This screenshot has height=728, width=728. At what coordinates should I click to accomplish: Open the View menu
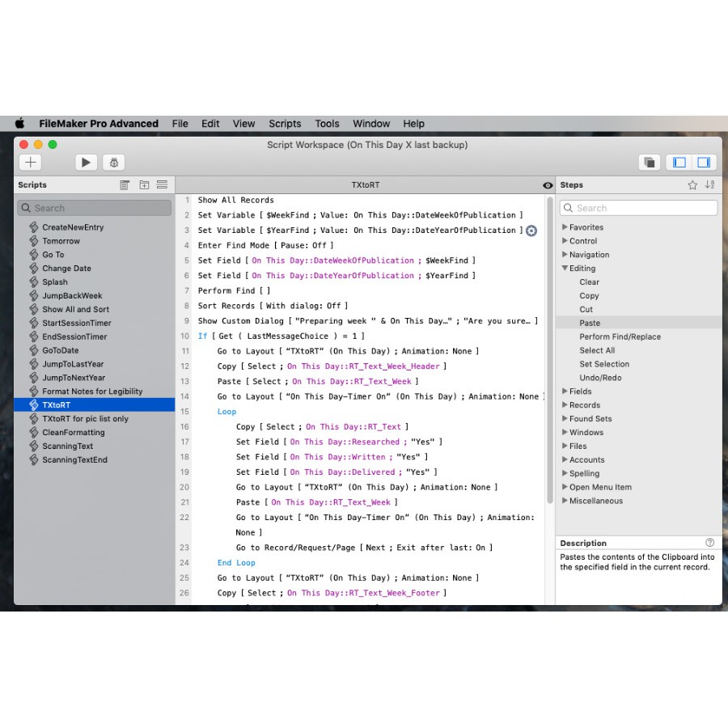243,124
